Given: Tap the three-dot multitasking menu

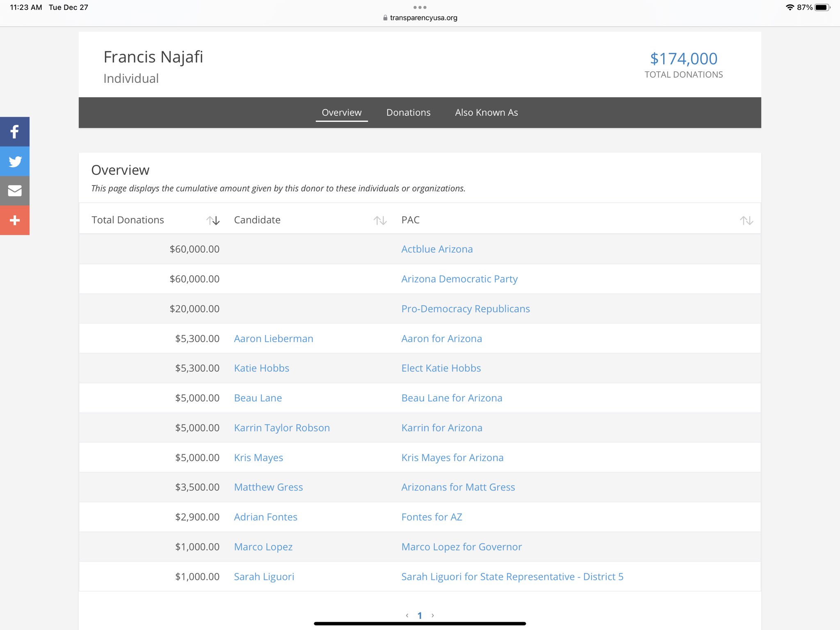Looking at the screenshot, I should [x=420, y=7].
